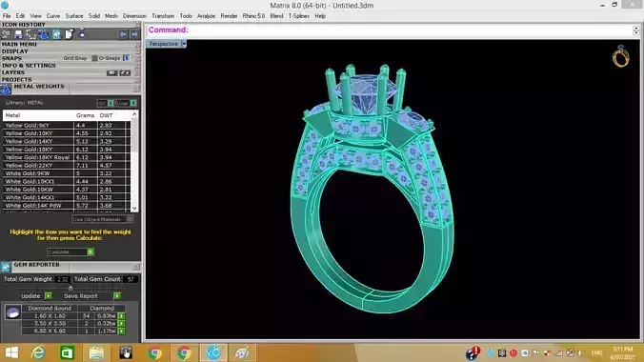Toggle layer visibility eye icon in Layers header
Screen dimensions: 644x362
tap(125, 72)
